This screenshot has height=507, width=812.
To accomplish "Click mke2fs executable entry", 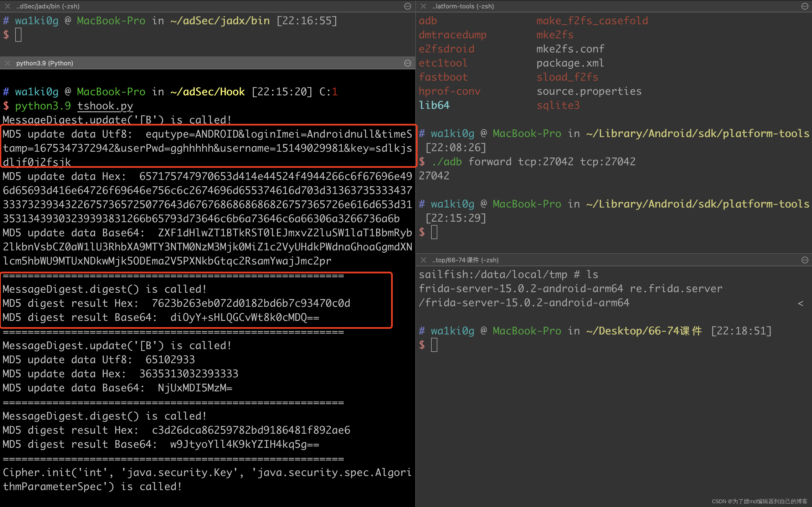I will click(555, 35).
